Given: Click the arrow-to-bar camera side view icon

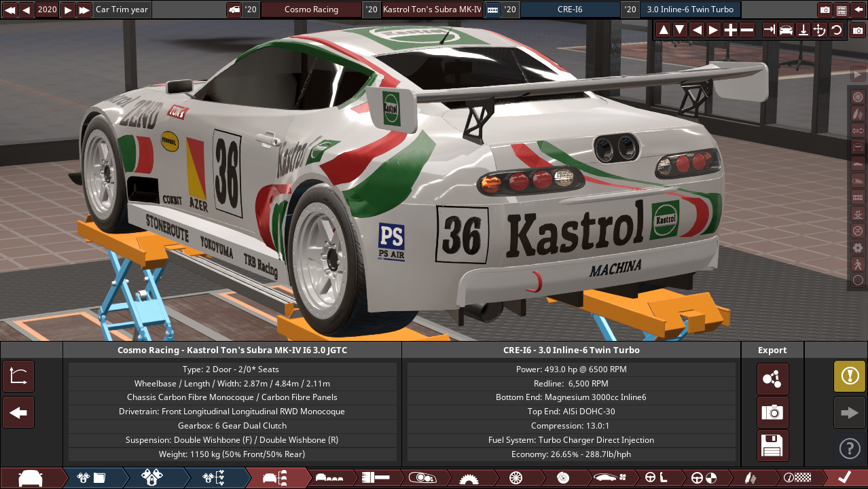Looking at the screenshot, I should point(770,30).
